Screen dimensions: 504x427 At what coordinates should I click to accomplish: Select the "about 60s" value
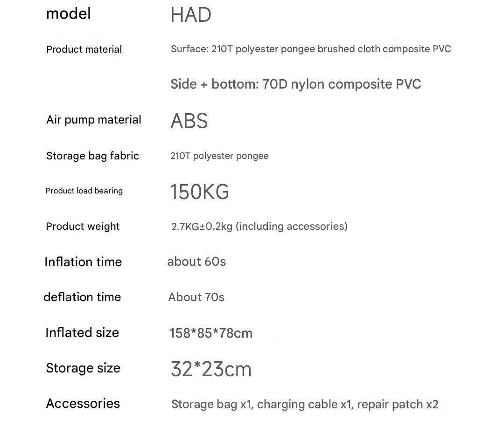[x=196, y=262]
